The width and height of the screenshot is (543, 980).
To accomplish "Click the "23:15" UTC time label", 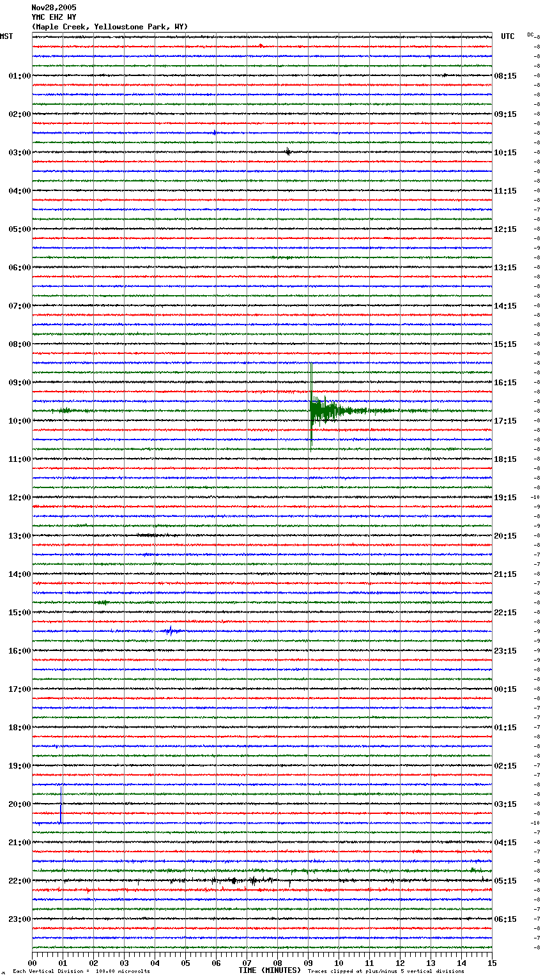I will (x=505, y=651).
